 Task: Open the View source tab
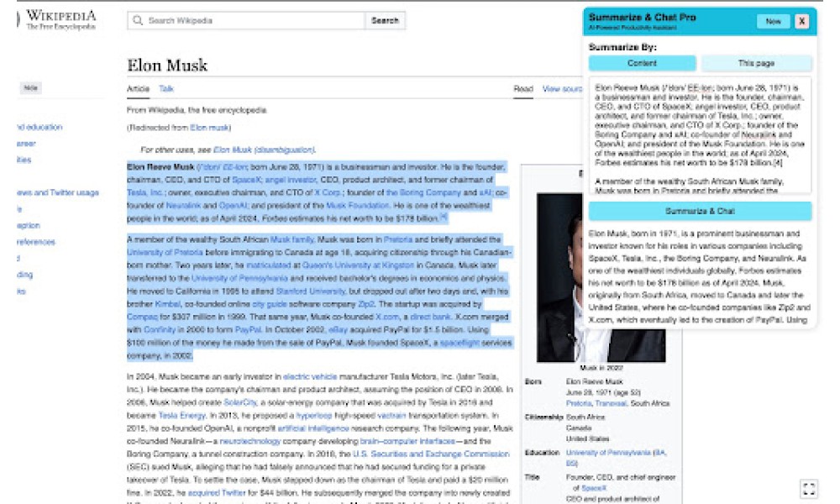point(562,89)
